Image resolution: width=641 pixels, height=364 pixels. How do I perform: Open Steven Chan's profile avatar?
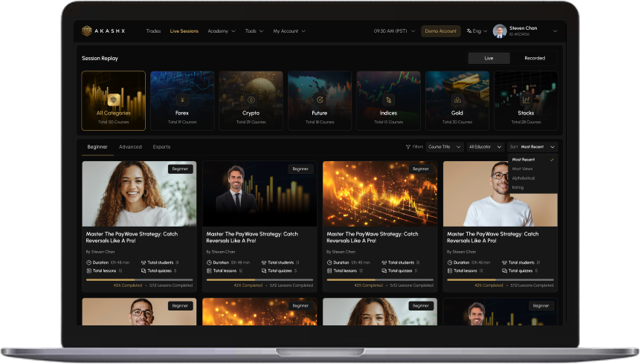click(x=500, y=31)
